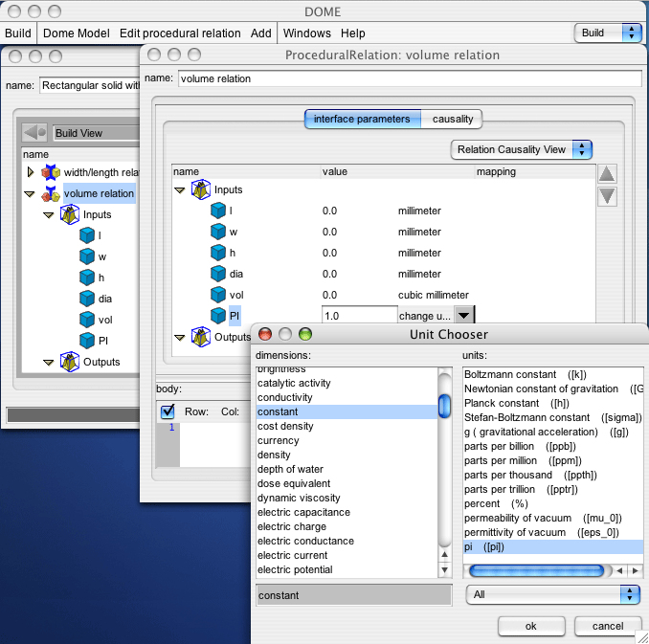Open the All filter dropdown in Unit Chooser
This screenshot has height=644, width=649.
point(552,595)
